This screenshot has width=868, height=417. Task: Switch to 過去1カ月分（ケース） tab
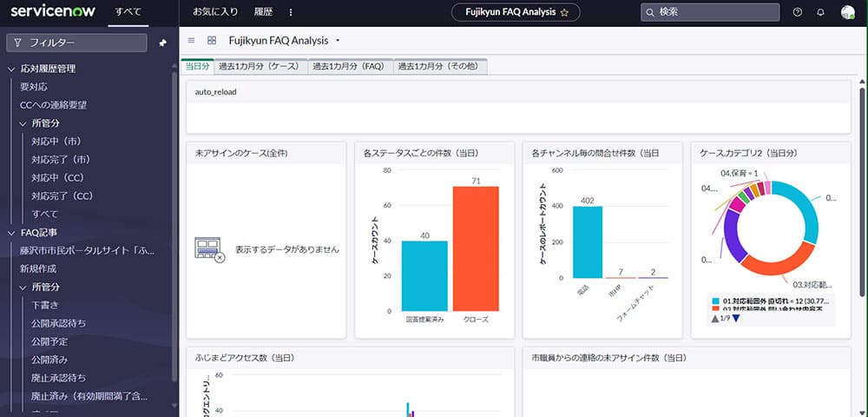260,66
